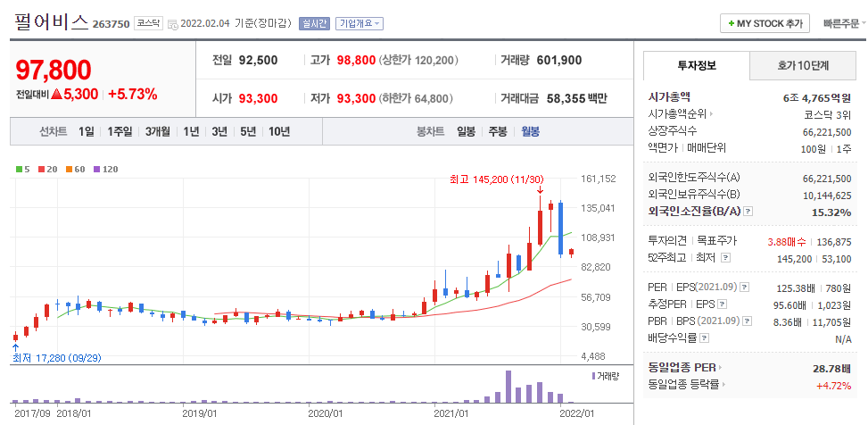This screenshot has height=425, width=868.
Task: Click the 거래량 value 601,900
Action: point(559,61)
